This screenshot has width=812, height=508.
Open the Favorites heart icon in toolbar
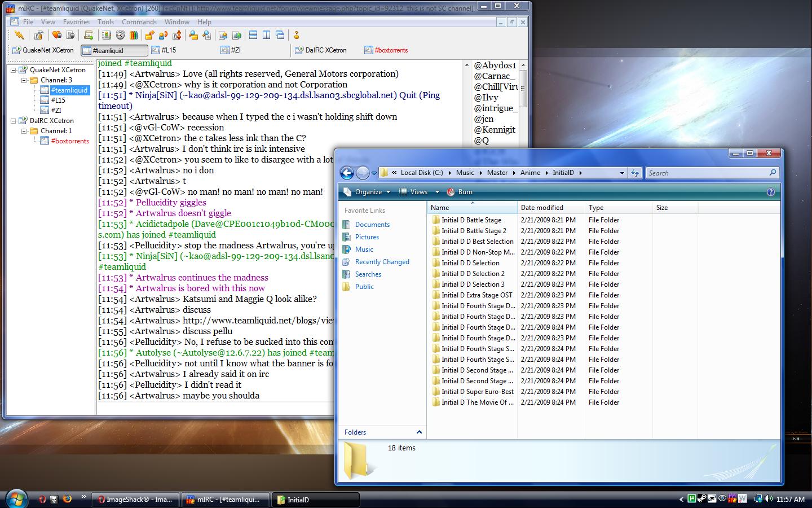(x=57, y=36)
